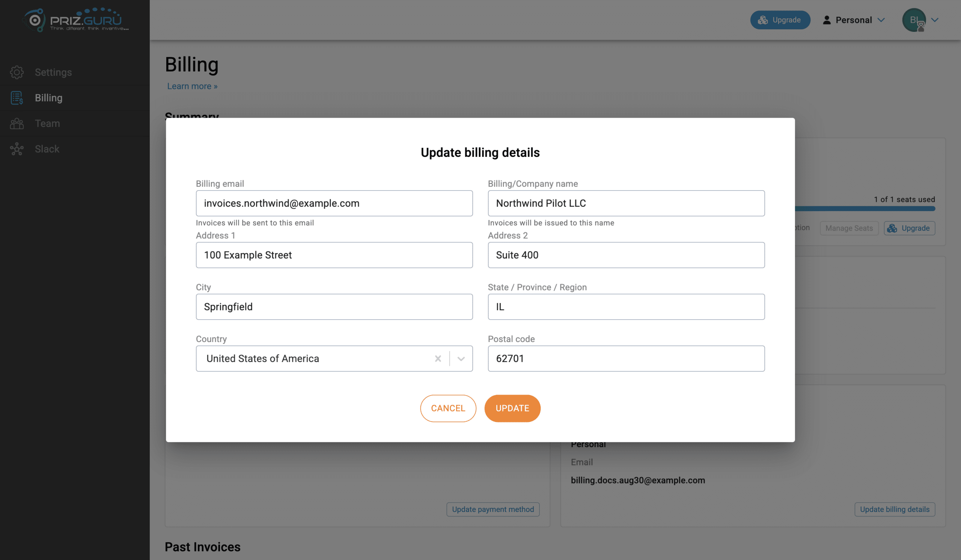Click the seats used progress bar
This screenshot has height=560, width=961.
[865, 209]
